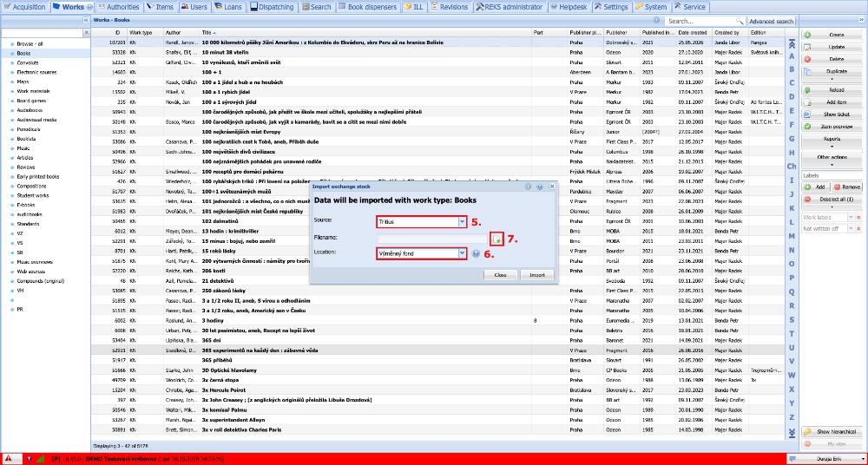868x465 pixels.
Task: Click the Reload button
Action: 832,89
